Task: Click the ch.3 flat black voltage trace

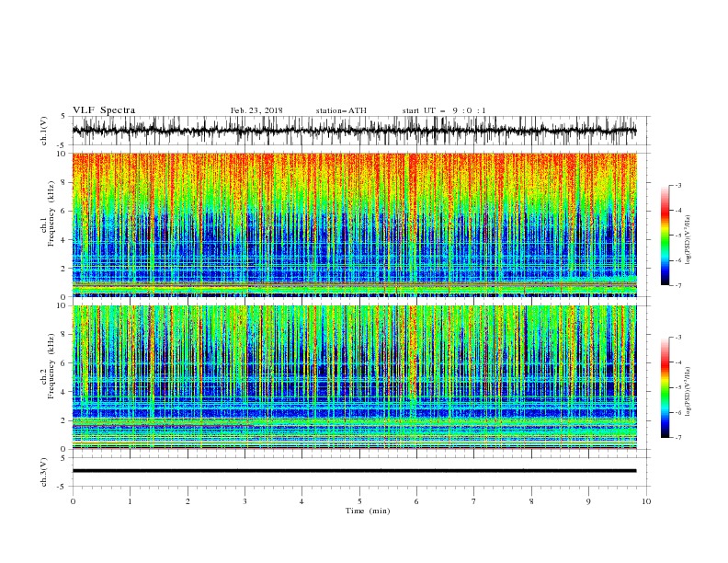Action: [354, 471]
